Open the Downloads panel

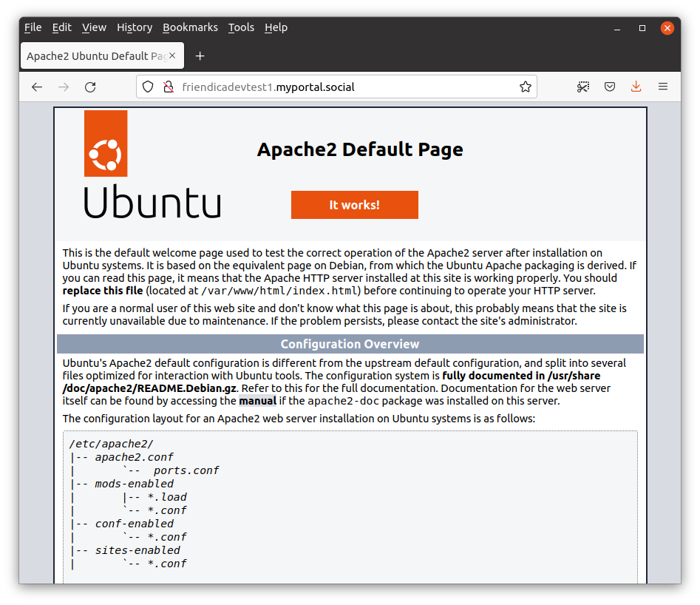(x=636, y=87)
